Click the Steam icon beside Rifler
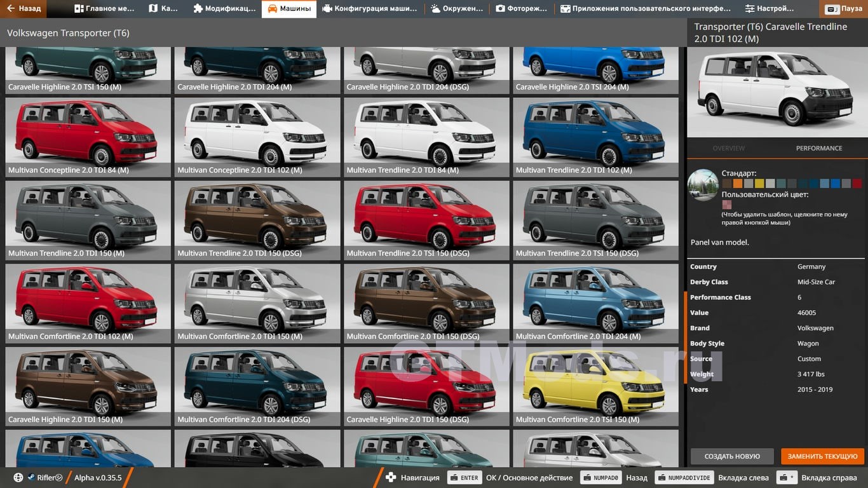Screen dimensions: 868x488 (x=31, y=478)
